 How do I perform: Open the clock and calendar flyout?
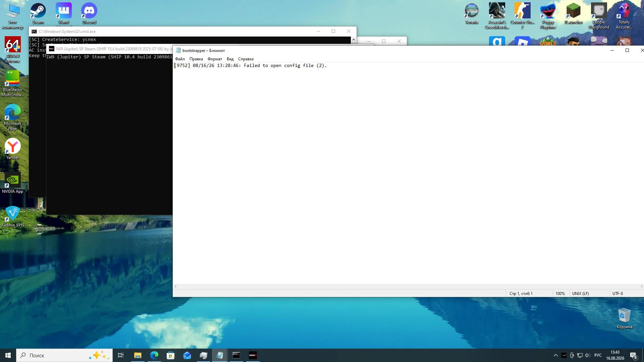coord(615,355)
